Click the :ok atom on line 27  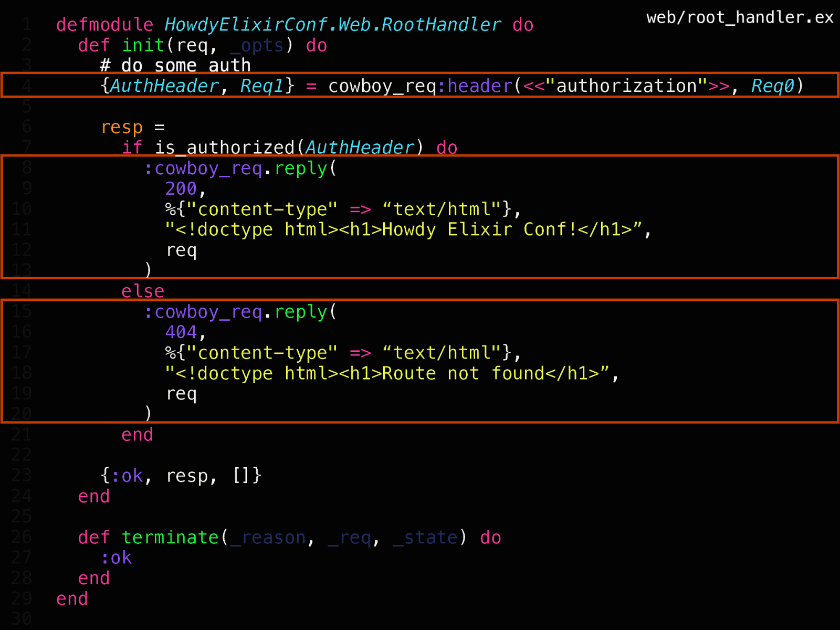pyautogui.click(x=116, y=558)
